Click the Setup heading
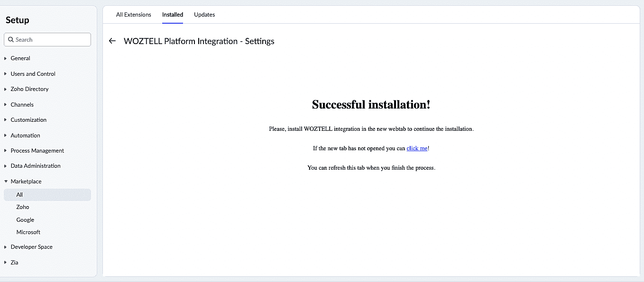The image size is (644, 282). (x=18, y=20)
